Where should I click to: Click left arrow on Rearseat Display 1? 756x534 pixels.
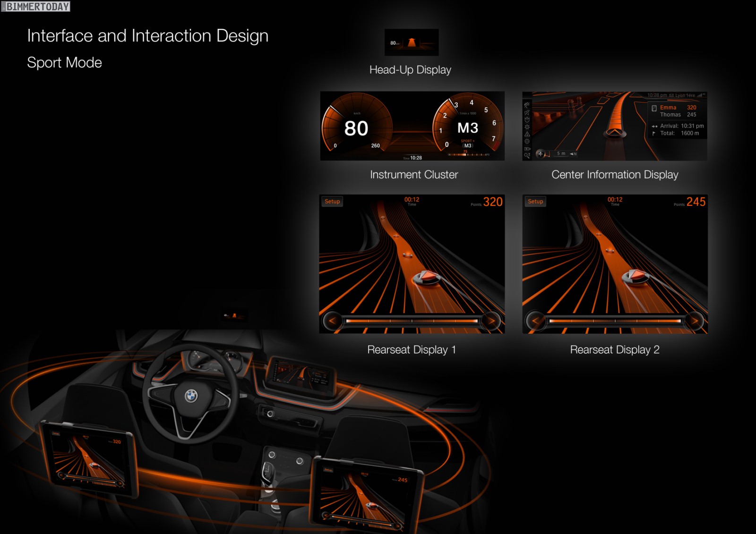(332, 321)
